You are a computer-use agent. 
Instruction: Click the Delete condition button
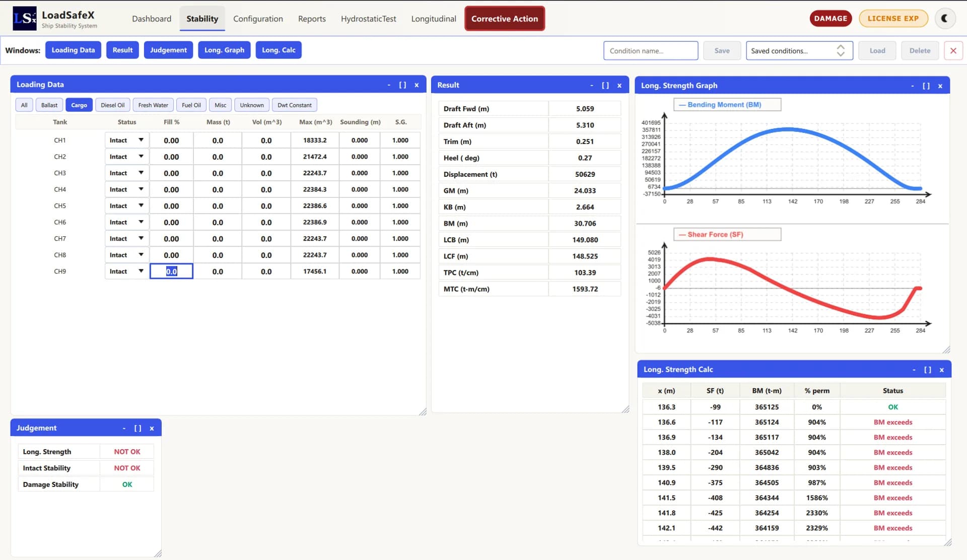tap(920, 50)
